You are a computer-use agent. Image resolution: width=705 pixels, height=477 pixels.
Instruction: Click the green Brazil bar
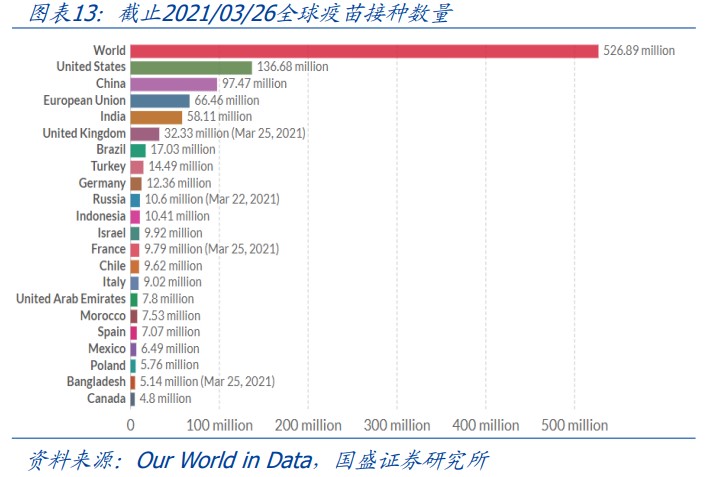138,150
